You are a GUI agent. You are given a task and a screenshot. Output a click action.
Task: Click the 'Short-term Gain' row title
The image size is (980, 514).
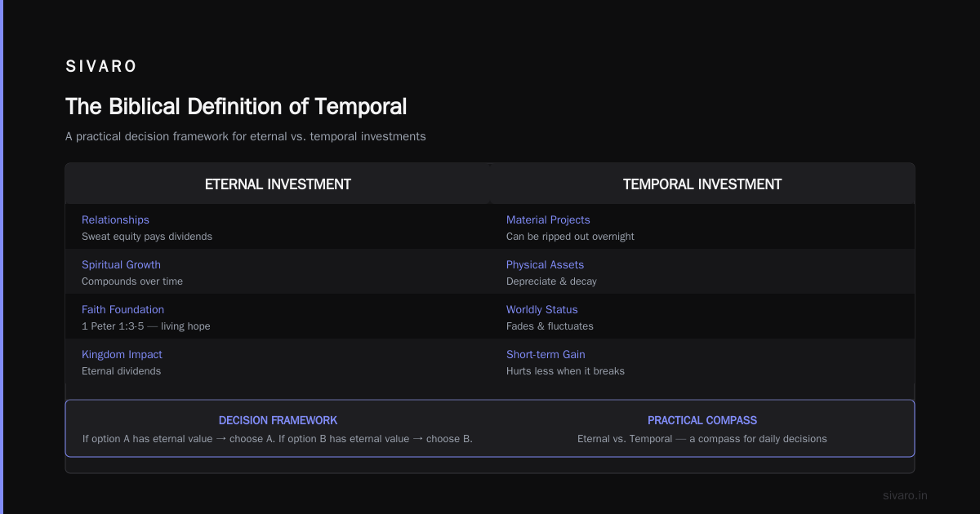tap(546, 354)
